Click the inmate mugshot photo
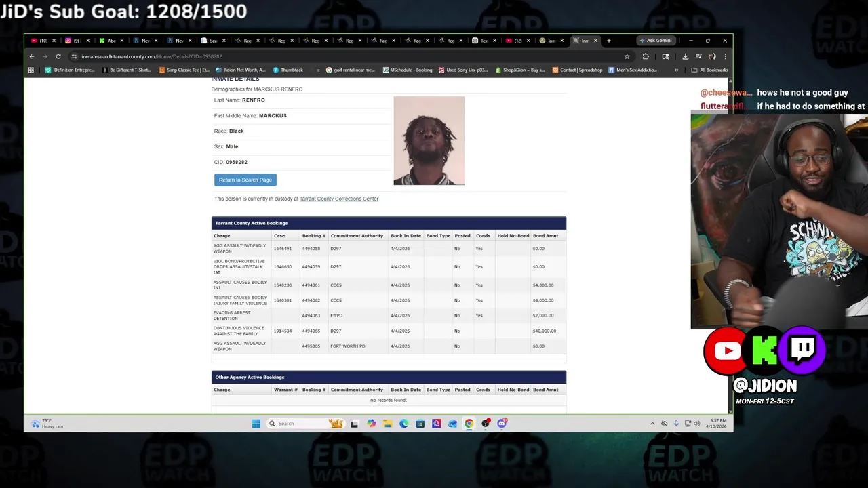The width and height of the screenshot is (868, 488). pos(429,140)
